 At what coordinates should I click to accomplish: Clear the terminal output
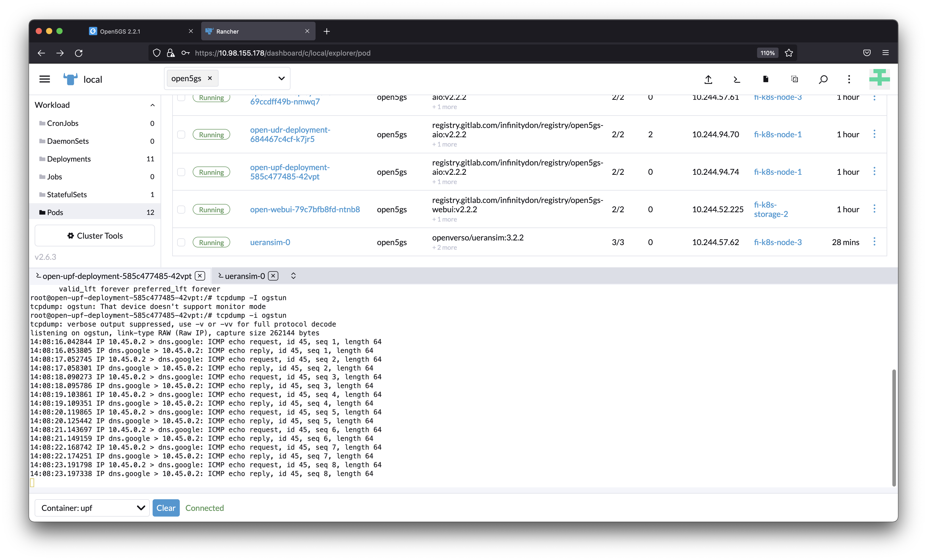pos(166,508)
